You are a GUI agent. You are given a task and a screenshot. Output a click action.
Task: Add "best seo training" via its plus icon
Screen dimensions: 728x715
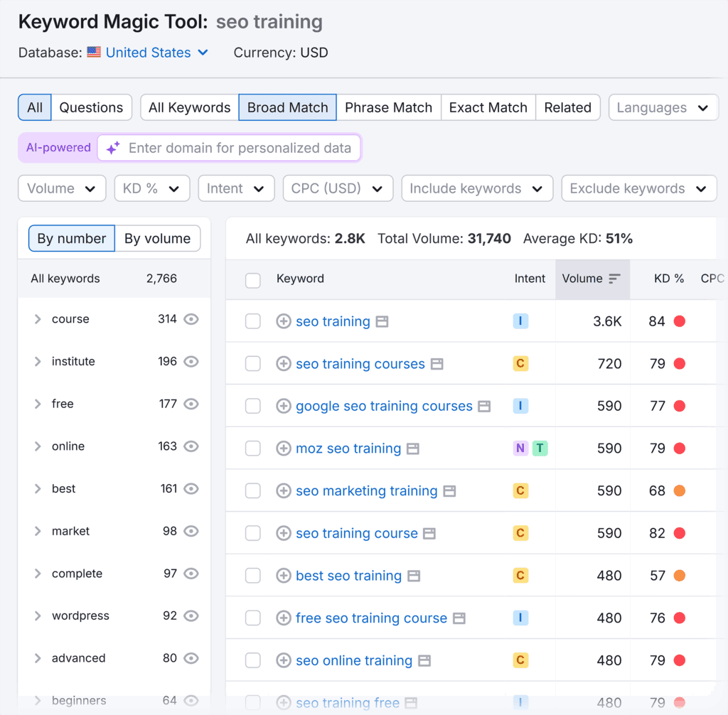[x=284, y=576]
